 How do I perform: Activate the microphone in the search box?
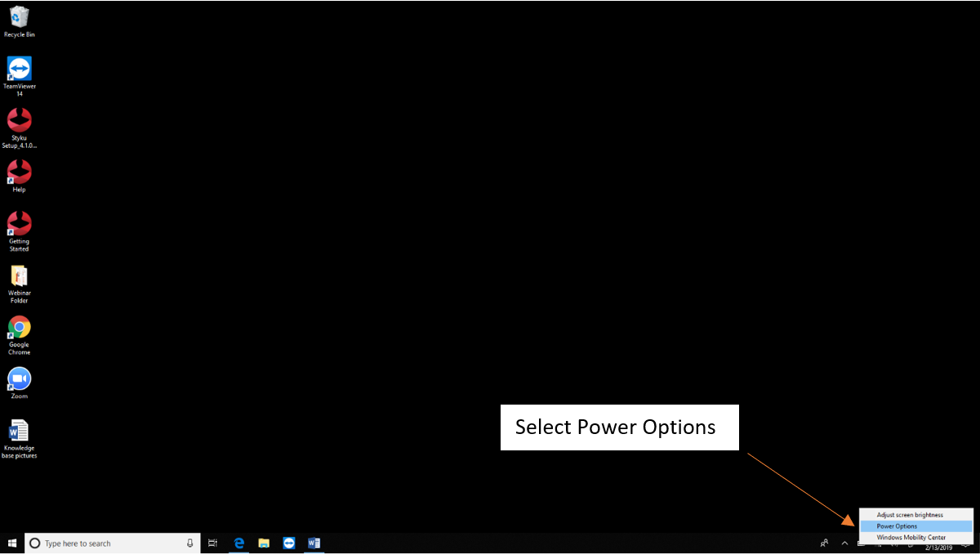(x=190, y=544)
